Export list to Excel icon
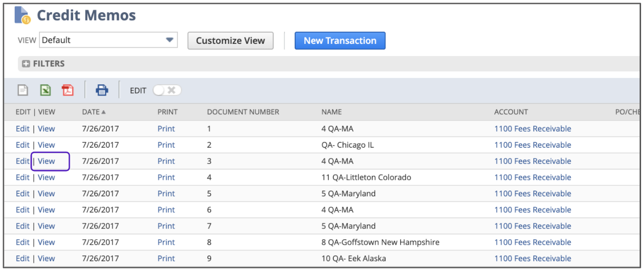The height and width of the screenshot is (272, 644). [x=45, y=90]
